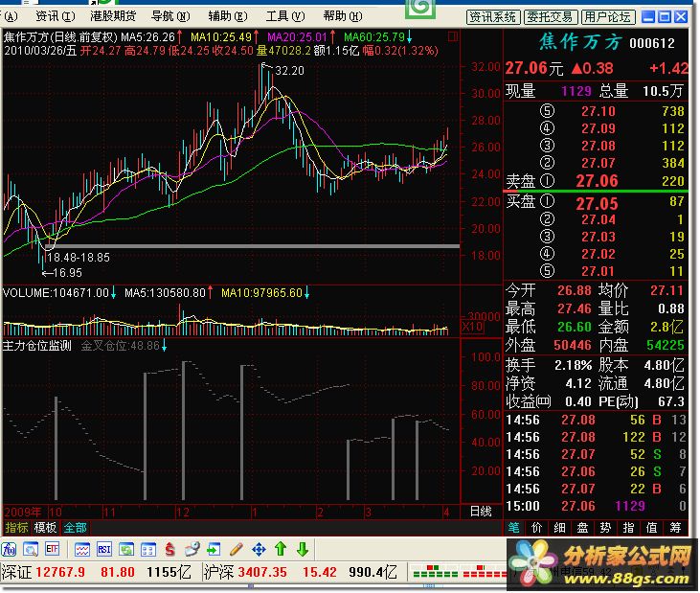Viewport: 700px width, 593px height.
Task: Click the 日线 period label
Action: [481, 512]
